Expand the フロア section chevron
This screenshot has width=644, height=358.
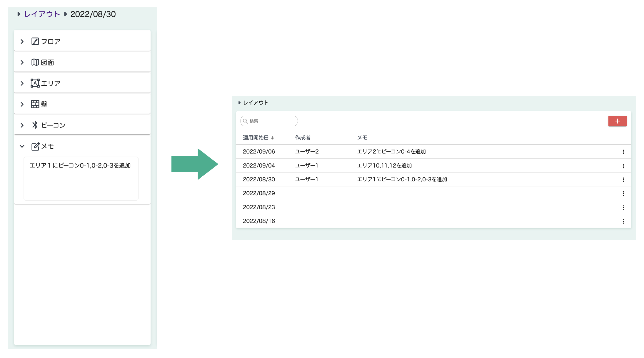(22, 42)
